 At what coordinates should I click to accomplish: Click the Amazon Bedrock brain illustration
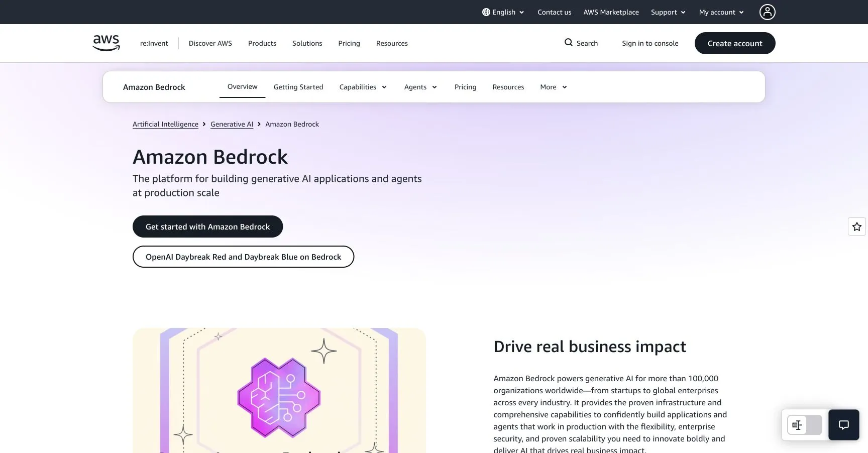pyautogui.click(x=279, y=397)
